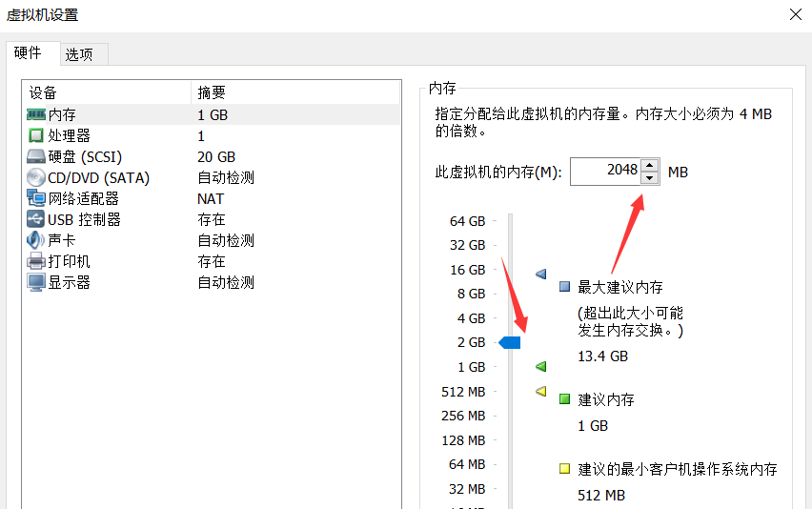This screenshot has height=509, width=812.
Task: Select the 显示器 device row
Action: click(213, 282)
